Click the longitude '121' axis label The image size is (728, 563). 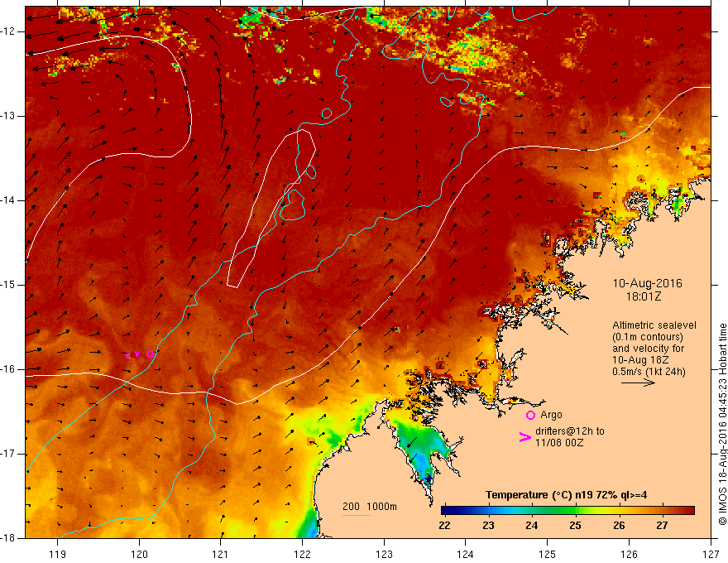[x=221, y=554]
